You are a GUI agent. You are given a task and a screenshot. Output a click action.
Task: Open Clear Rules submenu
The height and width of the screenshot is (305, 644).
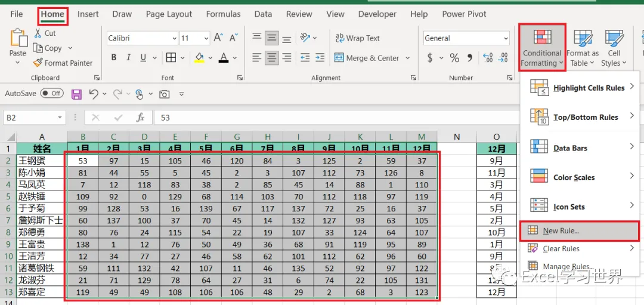point(580,249)
